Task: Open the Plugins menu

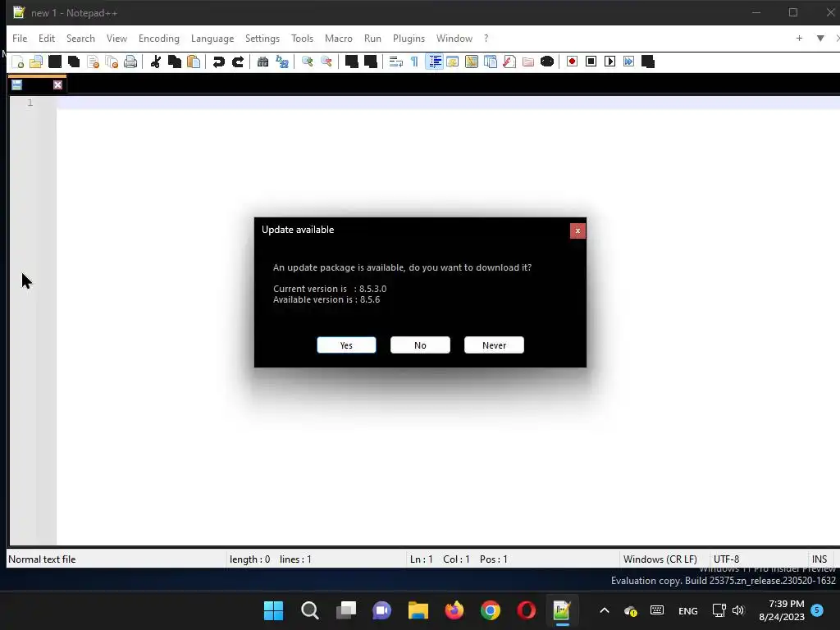Action: pyautogui.click(x=409, y=39)
